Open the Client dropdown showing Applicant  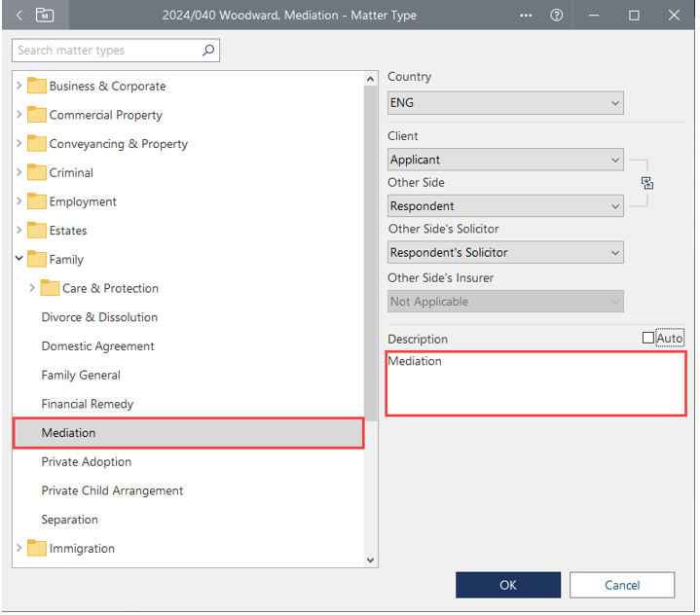(505, 160)
